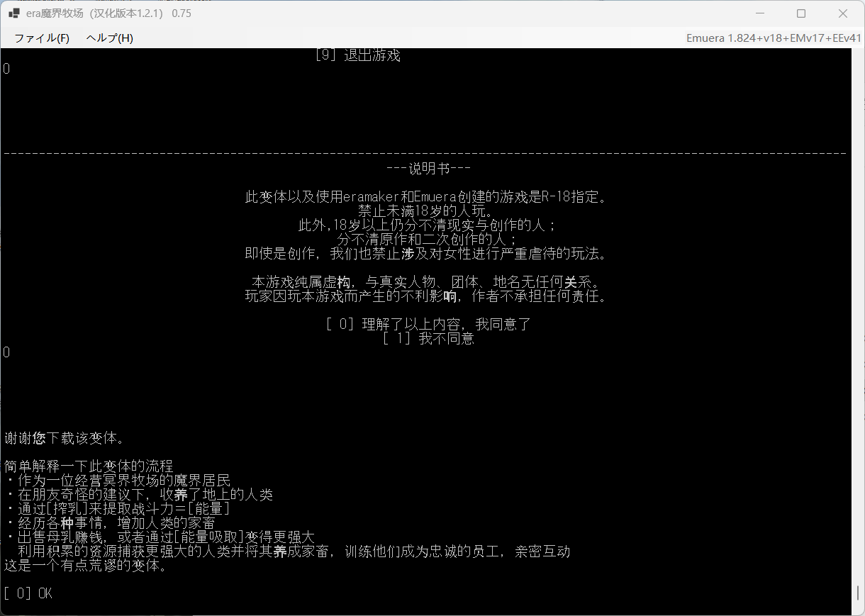Click the line 这是一个有点荒谬的变体。
Screen dimensions: 865x616
[x=85, y=566]
